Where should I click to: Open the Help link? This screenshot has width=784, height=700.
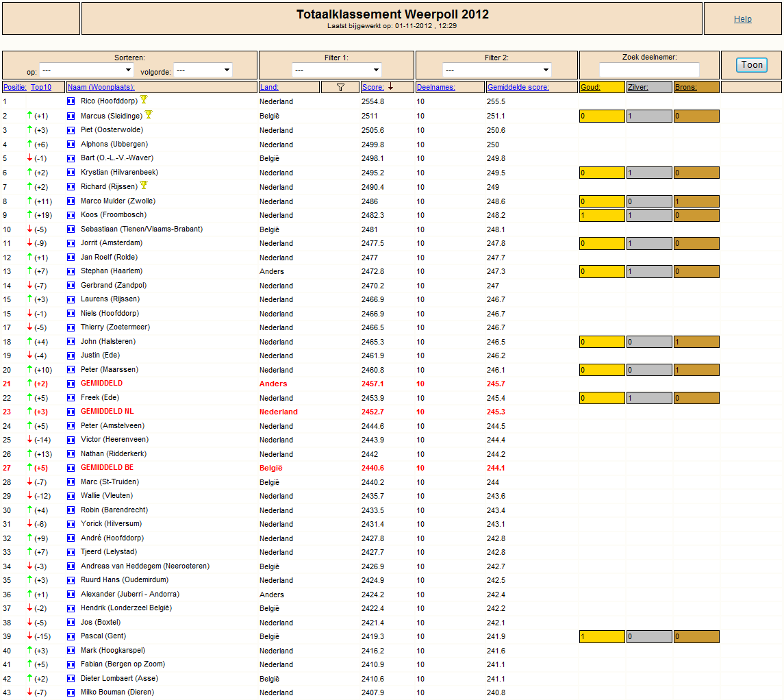[742, 19]
